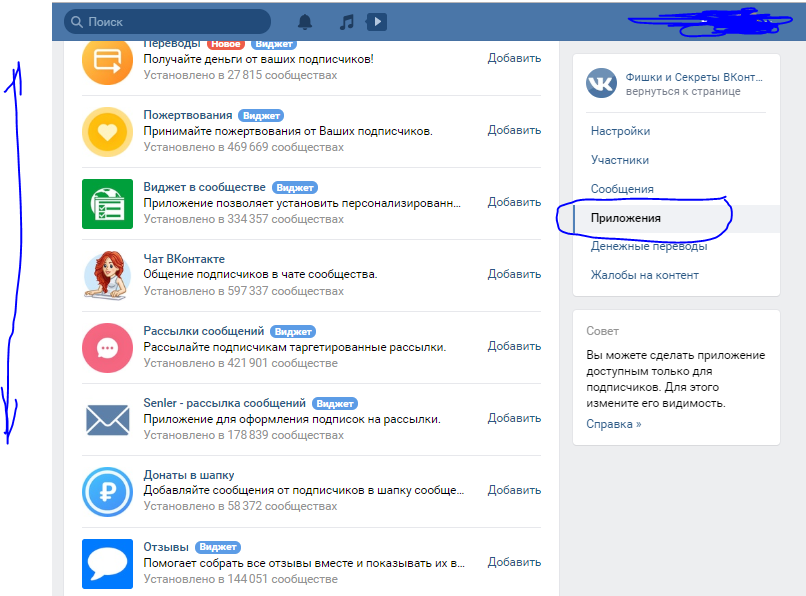Add the Переводы app via Добавить

tap(514, 58)
